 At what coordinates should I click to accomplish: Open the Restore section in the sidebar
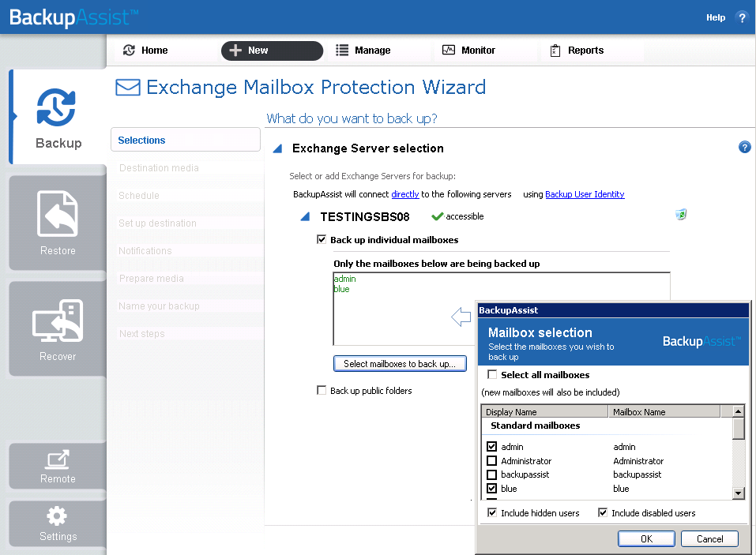point(58,223)
